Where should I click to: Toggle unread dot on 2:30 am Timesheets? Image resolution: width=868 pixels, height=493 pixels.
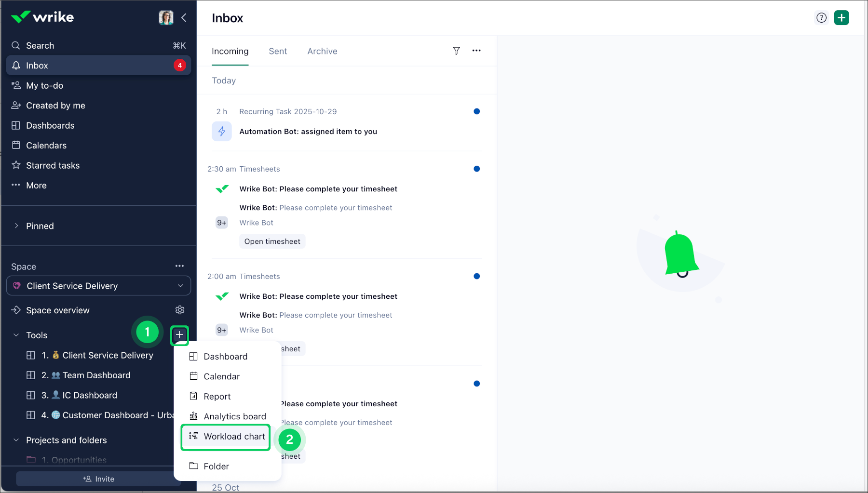pos(476,169)
